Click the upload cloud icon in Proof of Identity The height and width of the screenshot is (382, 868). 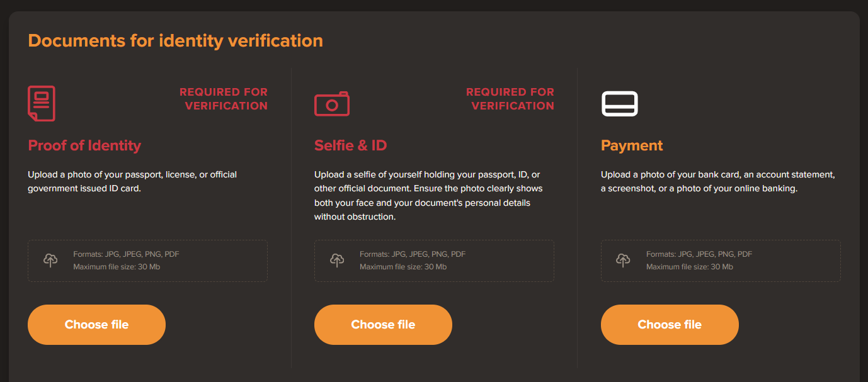50,260
